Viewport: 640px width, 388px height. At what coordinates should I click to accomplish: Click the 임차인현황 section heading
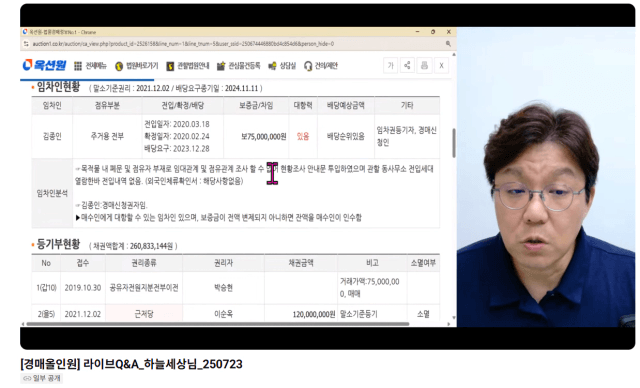pyautogui.click(x=58, y=87)
